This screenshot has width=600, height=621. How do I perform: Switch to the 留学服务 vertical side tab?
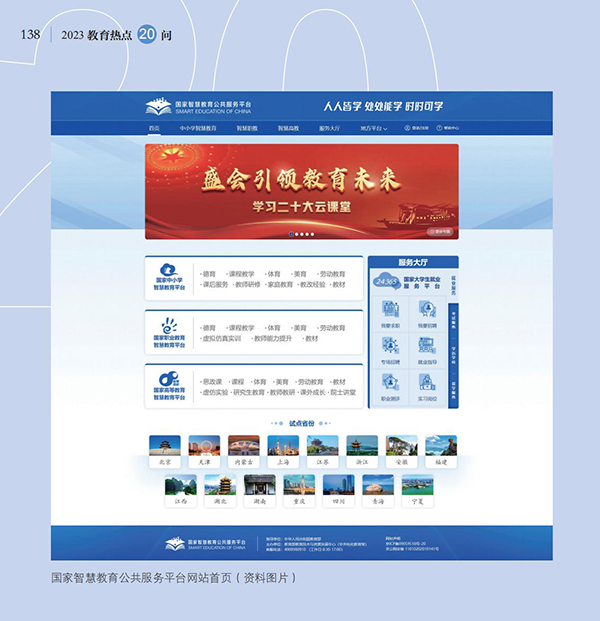(453, 390)
